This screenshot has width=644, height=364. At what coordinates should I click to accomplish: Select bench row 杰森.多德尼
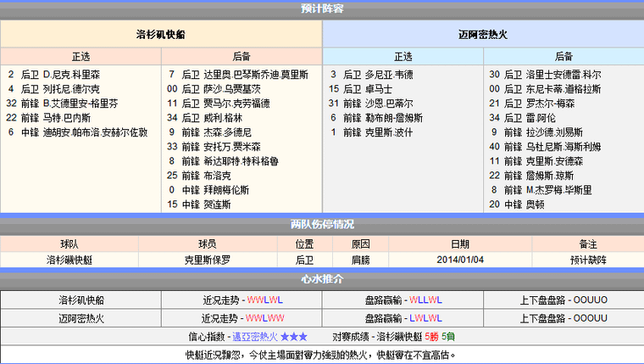[209, 132]
